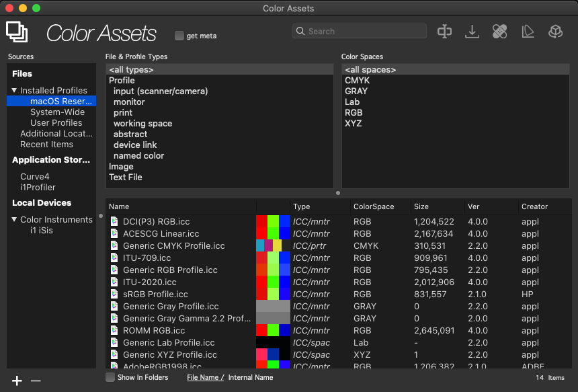Select monitor in File & Profile Types

129,102
